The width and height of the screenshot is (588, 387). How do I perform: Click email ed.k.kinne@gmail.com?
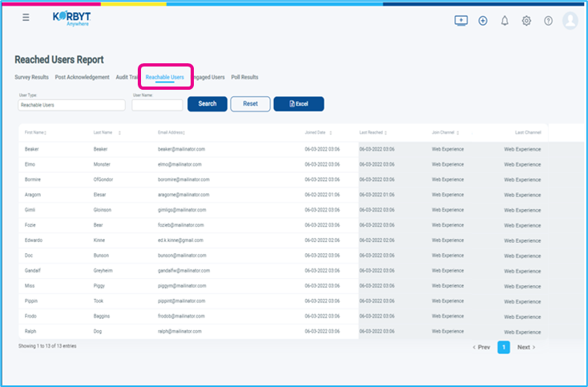point(180,240)
